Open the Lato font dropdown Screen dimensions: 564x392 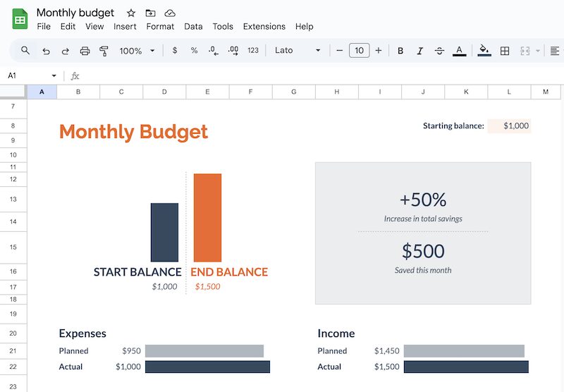[x=297, y=50]
